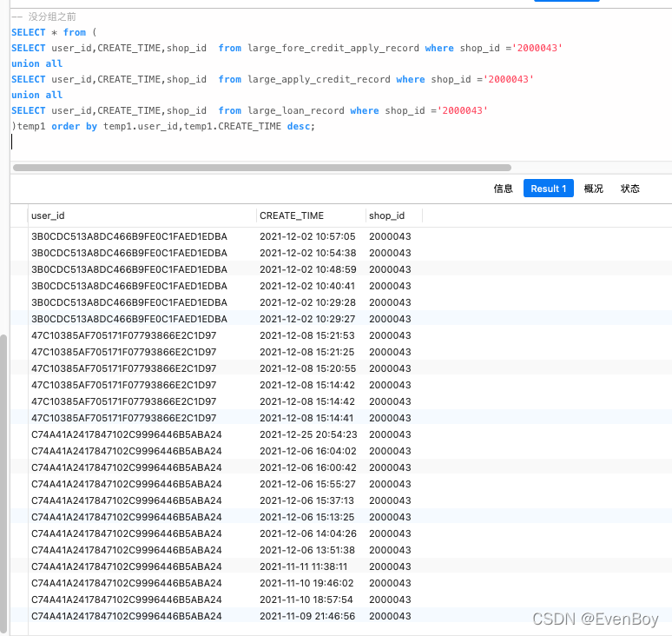Click the 'desc' keyword in the query
672x636 pixels.
tap(300, 126)
